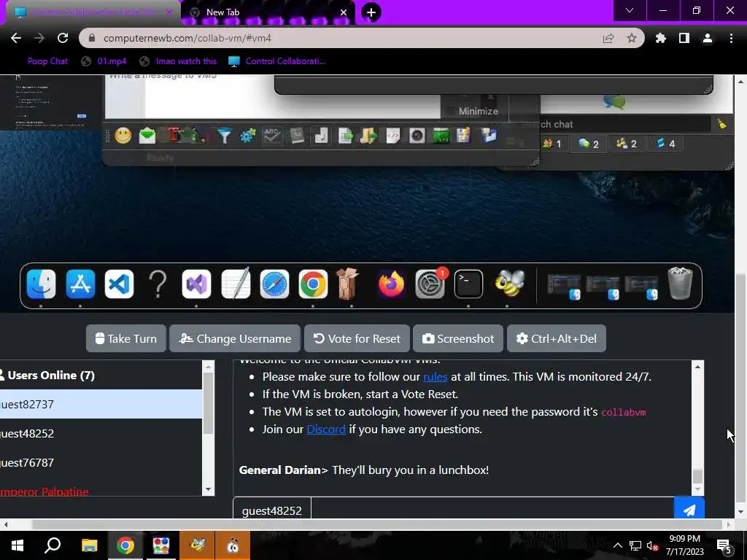Open the Chrome profile menu
The height and width of the screenshot is (560, 747).
tap(708, 38)
